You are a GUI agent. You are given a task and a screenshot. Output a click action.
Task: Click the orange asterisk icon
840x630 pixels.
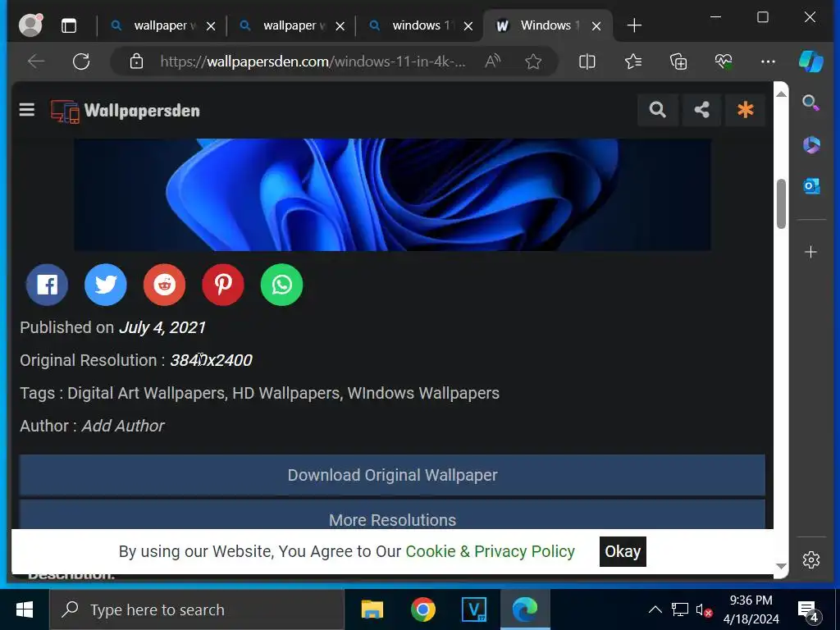745,110
